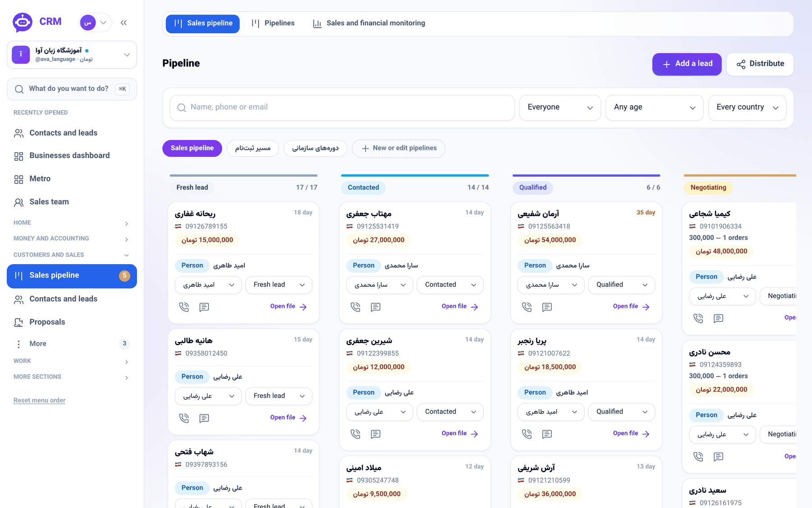812x508 pixels.
Task: Click phone icon on آرمان شفیعی card
Action: pos(527,307)
